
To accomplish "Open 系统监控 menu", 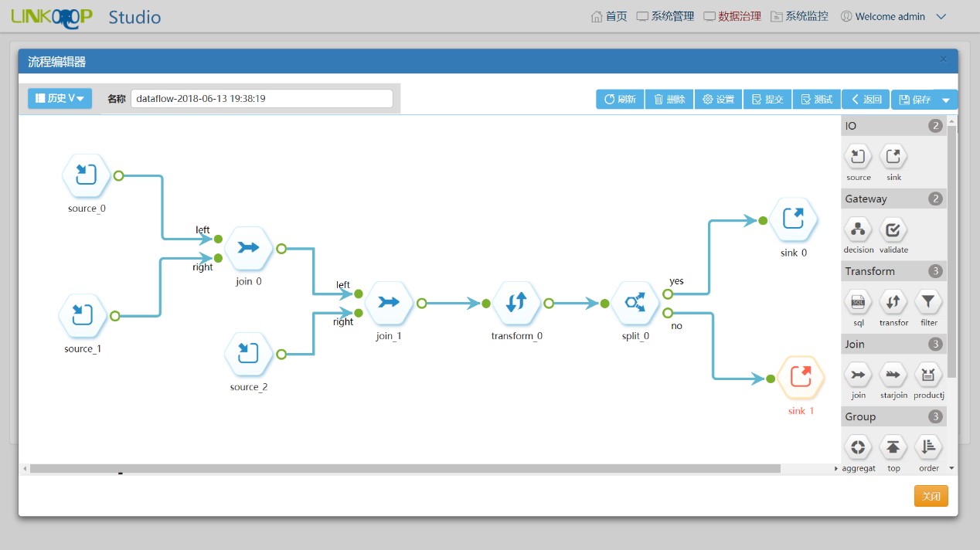I will click(799, 16).
